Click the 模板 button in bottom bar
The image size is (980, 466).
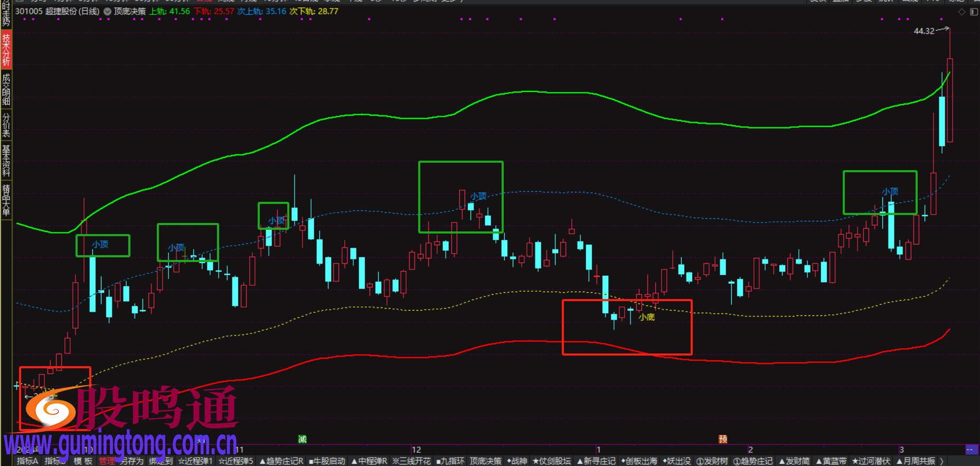83,461
